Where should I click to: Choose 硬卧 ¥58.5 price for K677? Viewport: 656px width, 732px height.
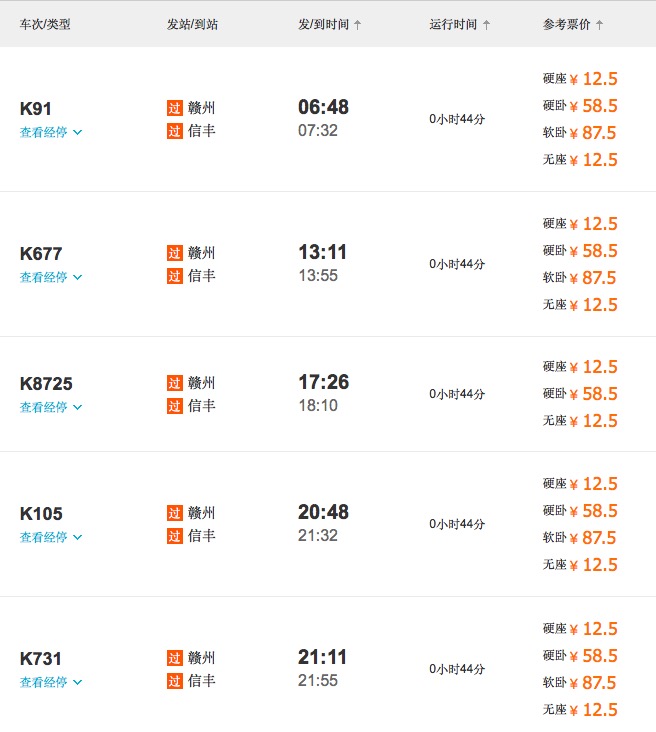580,251
